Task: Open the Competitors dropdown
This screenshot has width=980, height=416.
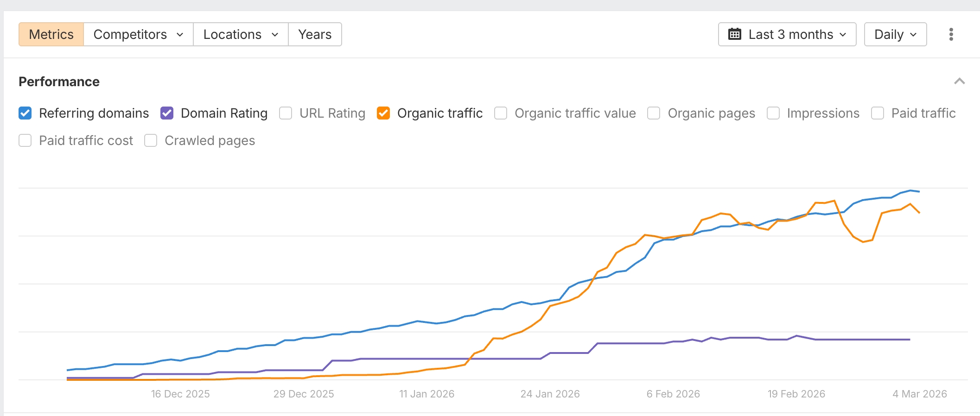Action: click(x=138, y=34)
